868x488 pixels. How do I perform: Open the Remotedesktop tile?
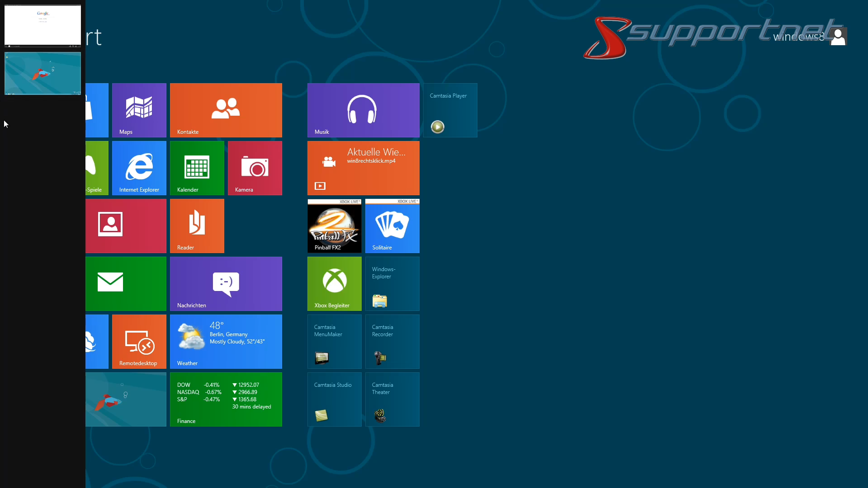point(139,342)
